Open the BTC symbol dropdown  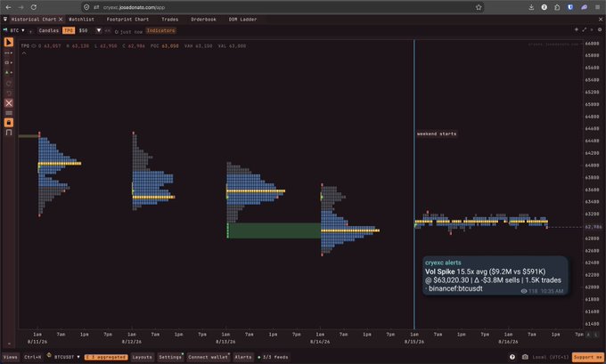[17, 30]
